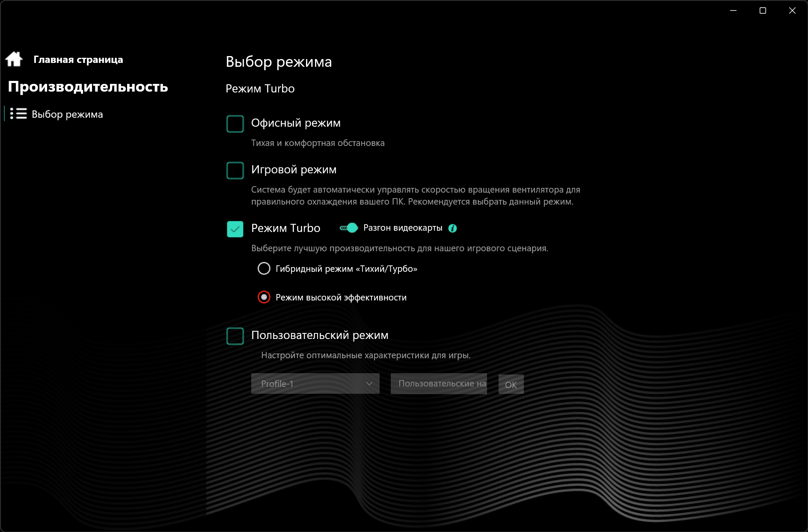Click the home icon in sidebar
The height and width of the screenshot is (532, 808).
14,59
